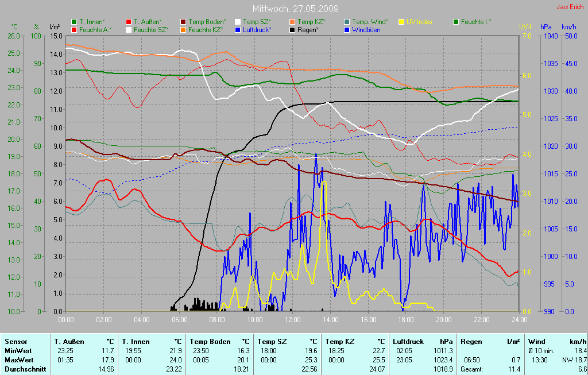Select the 'Temp KZ*' legend label
This screenshot has width=588, height=375.
pos(311,22)
